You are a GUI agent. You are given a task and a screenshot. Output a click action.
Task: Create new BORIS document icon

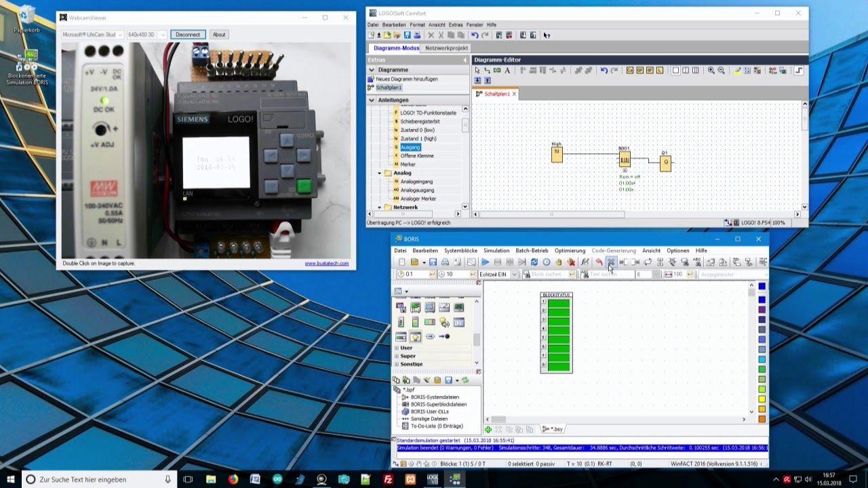401,262
